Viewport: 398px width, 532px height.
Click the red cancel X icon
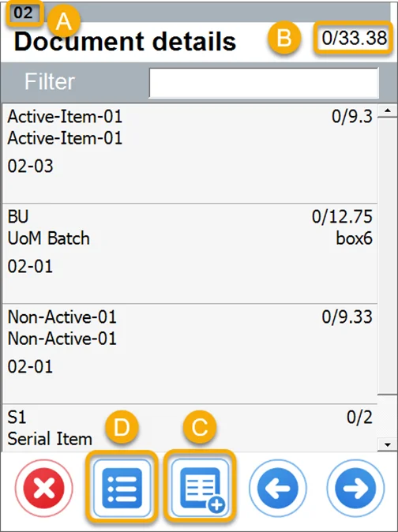43,488
